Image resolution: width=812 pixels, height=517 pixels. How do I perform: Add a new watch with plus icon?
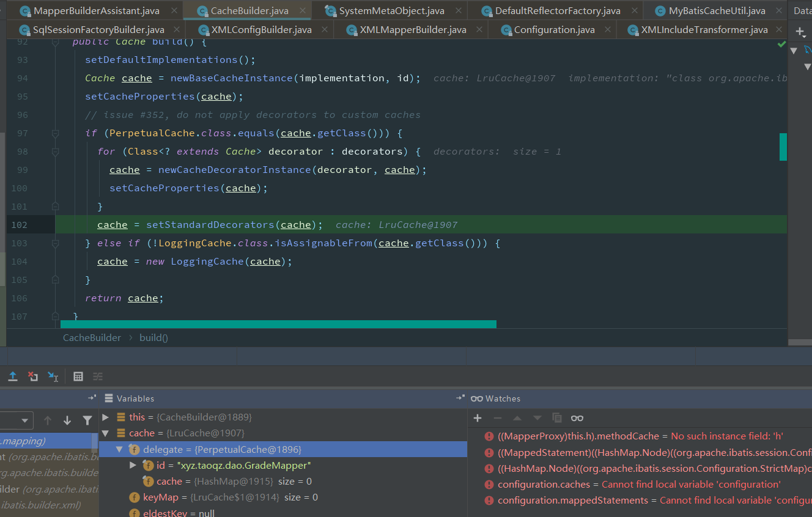pyautogui.click(x=478, y=418)
